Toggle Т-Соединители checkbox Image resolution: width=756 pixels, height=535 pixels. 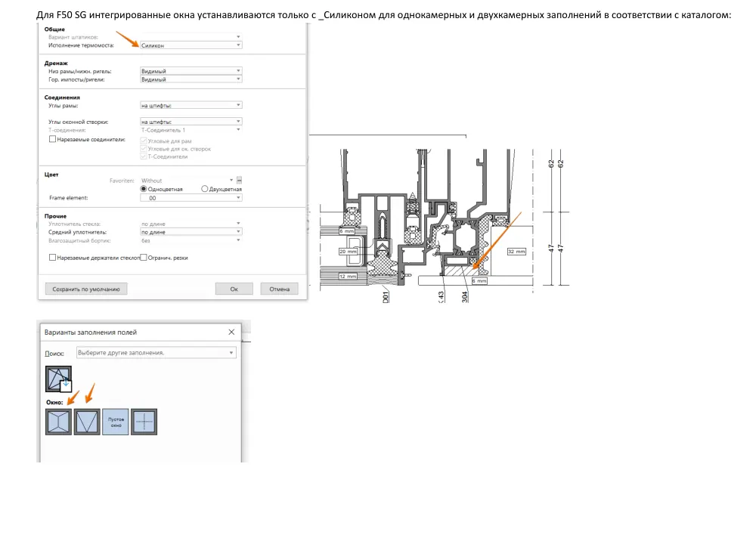pyautogui.click(x=143, y=156)
